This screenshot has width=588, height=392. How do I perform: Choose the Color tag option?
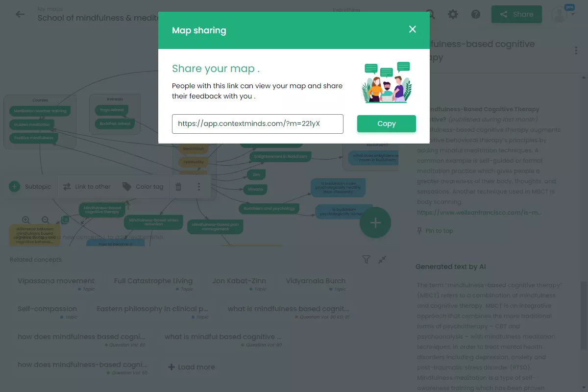tap(143, 187)
